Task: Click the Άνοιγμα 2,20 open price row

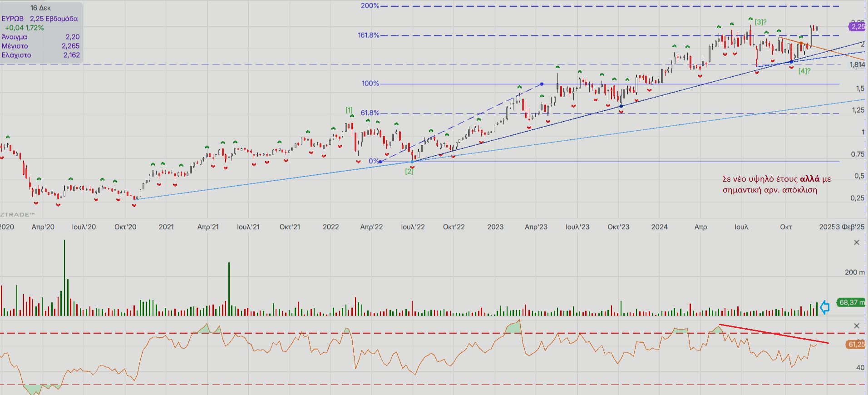Action: pyautogui.click(x=40, y=37)
